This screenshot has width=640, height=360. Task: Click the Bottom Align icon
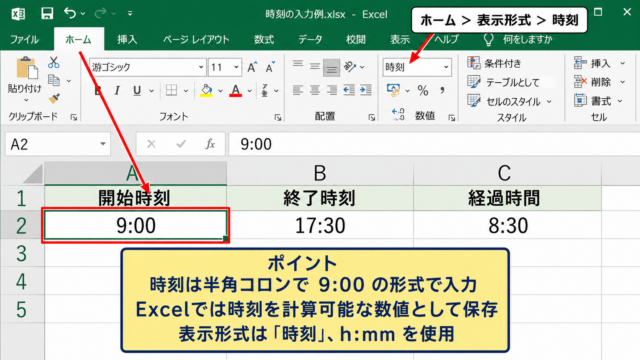point(331,67)
